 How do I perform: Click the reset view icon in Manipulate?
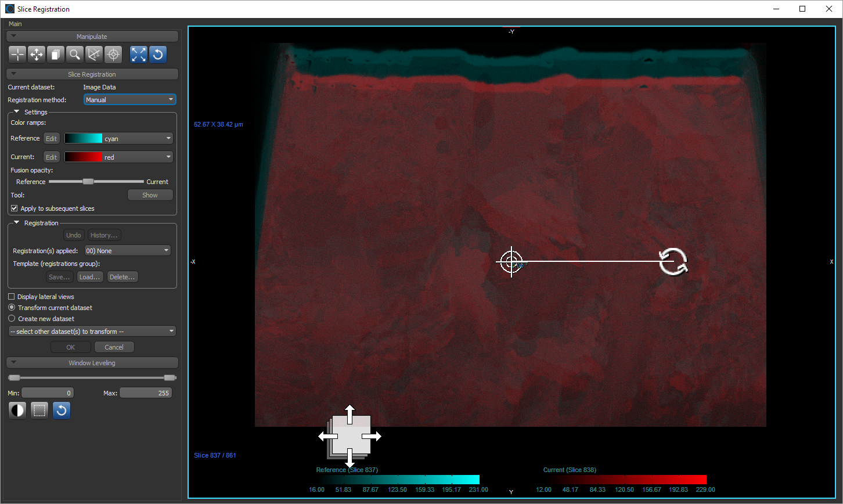[x=158, y=55]
